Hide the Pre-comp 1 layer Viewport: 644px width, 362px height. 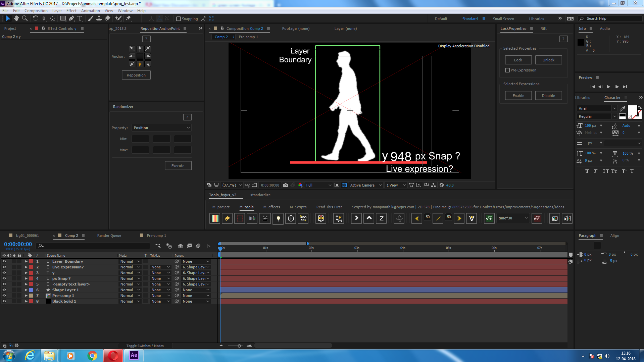[x=4, y=296]
